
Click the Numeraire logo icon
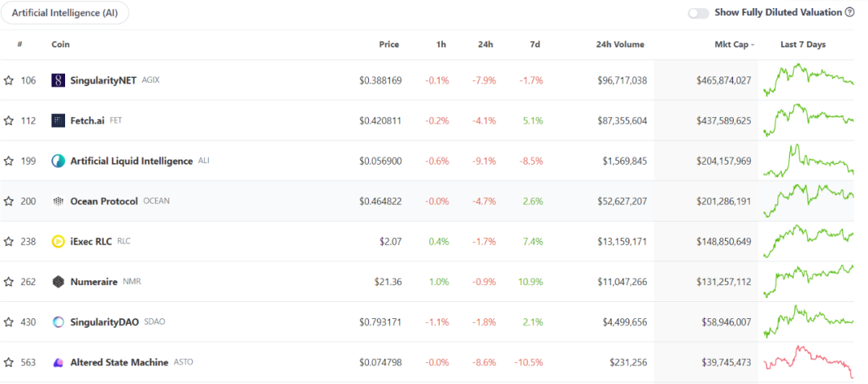(x=58, y=281)
